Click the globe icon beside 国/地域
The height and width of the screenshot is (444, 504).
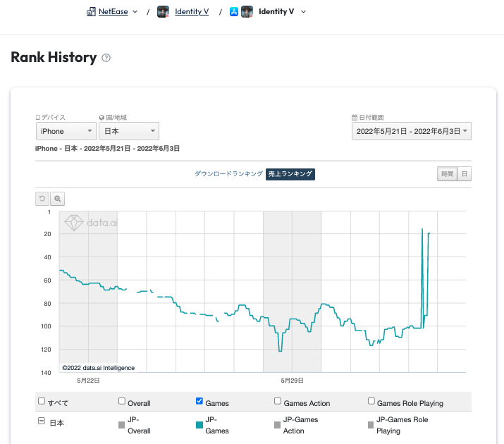(102, 118)
